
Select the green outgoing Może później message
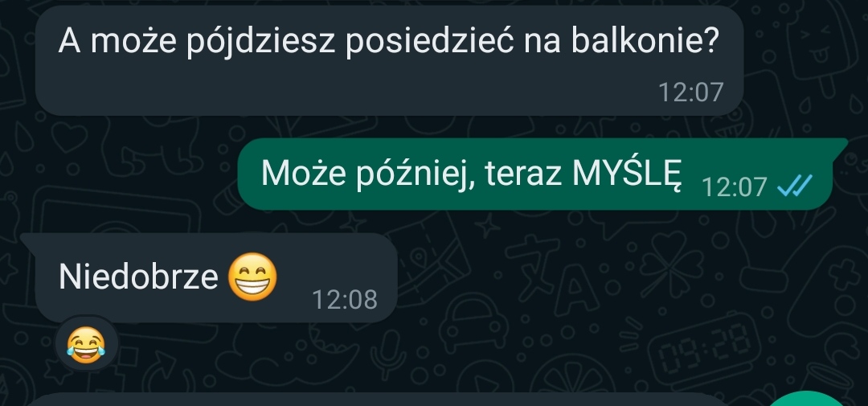pos(535,174)
